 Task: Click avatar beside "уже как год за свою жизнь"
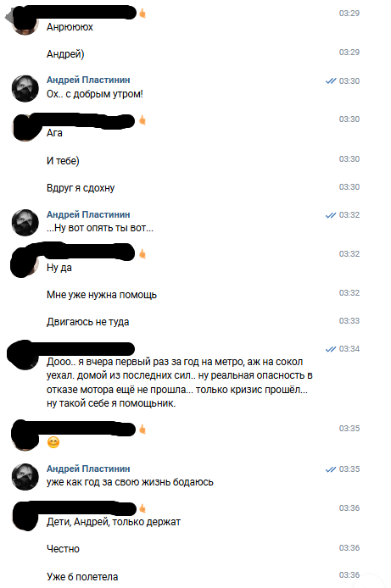(25, 477)
